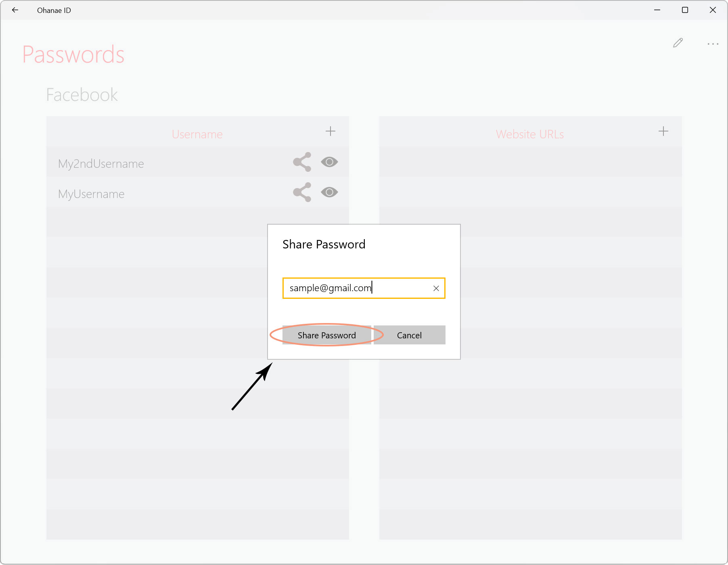Viewport: 728px width, 565px height.
Task: Add a new username with plus icon
Action: 330,131
